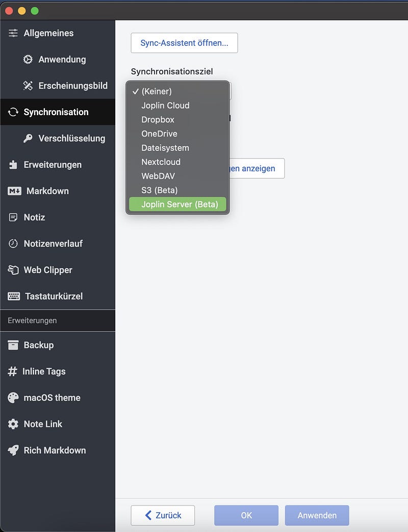The width and height of the screenshot is (408, 532).
Task: Click the Erweiterungen puzzle piece icon
Action: pos(13,165)
